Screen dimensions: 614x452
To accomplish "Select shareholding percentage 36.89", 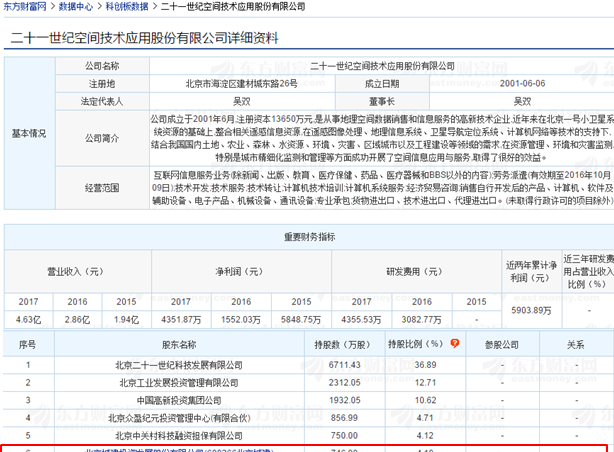I will point(425,365).
